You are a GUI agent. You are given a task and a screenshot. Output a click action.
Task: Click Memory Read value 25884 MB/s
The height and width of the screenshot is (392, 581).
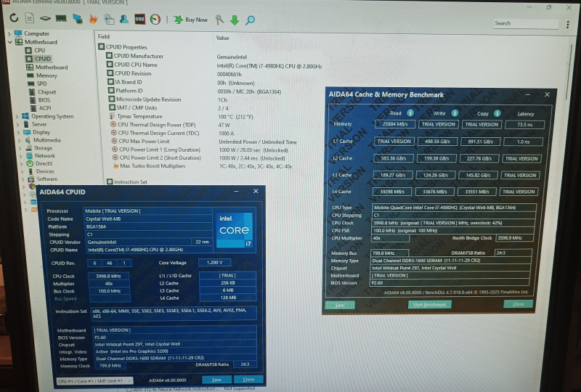(x=394, y=124)
